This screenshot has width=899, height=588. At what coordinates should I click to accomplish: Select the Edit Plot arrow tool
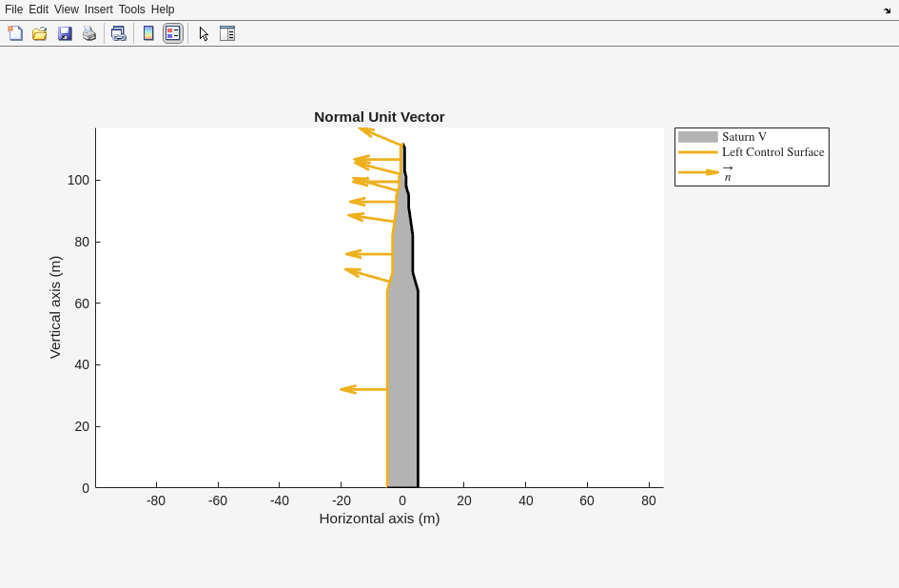pyautogui.click(x=204, y=33)
